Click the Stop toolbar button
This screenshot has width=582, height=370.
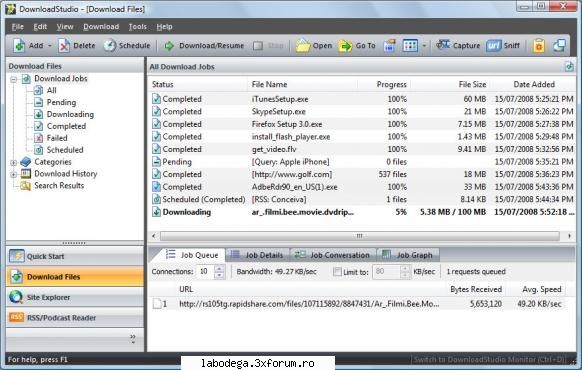[x=268, y=46]
